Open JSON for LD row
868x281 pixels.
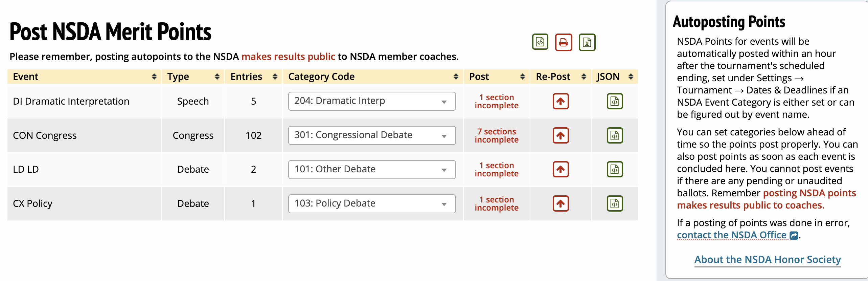point(614,169)
